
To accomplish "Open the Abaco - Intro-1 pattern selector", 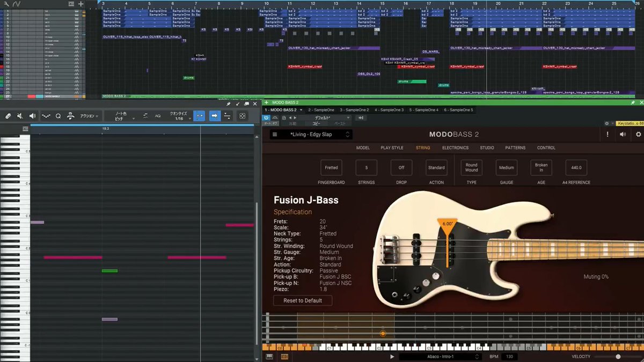I will [440, 357].
